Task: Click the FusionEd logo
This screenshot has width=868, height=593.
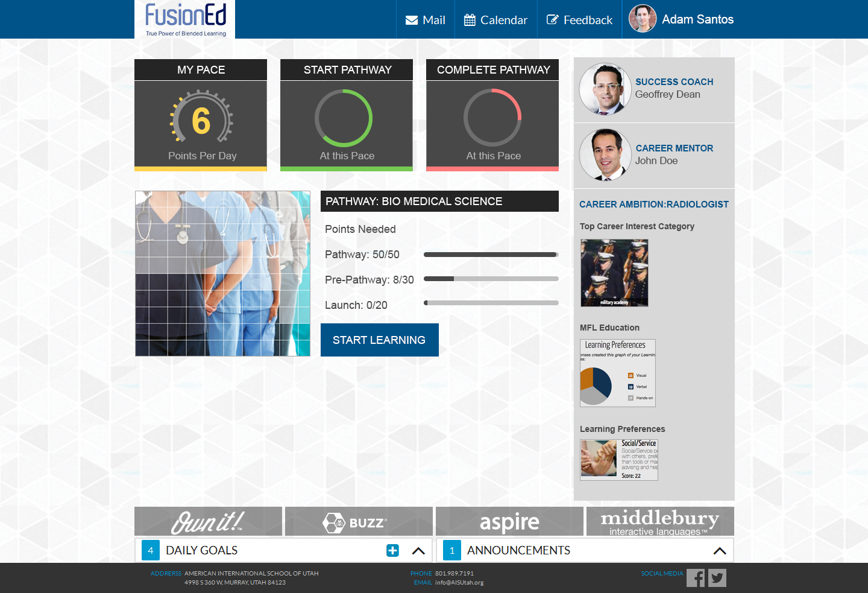Action: coord(185,19)
